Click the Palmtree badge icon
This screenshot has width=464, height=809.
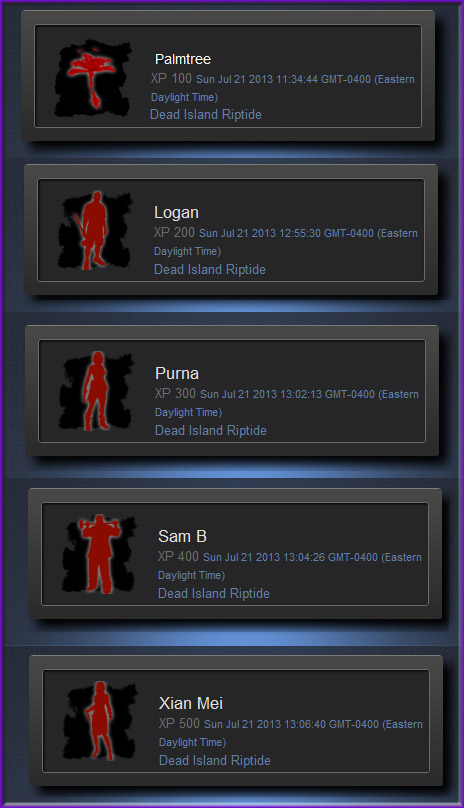[x=92, y=78]
